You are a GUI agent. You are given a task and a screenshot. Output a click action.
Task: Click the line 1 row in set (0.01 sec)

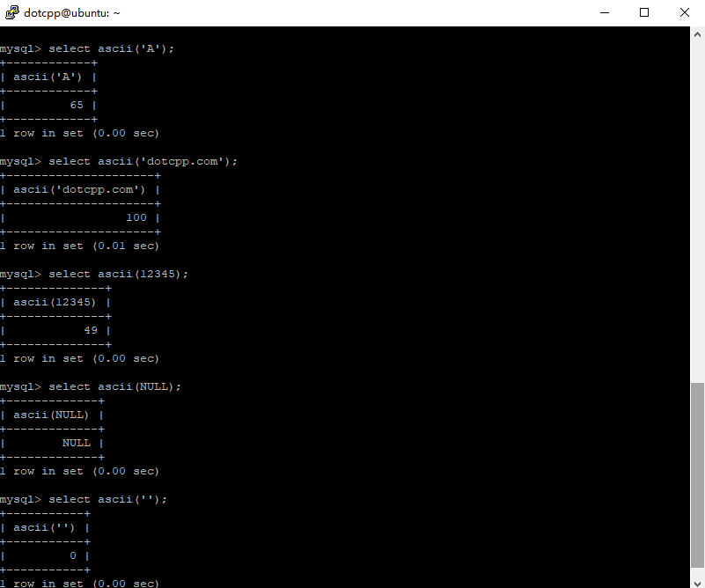coord(79,245)
